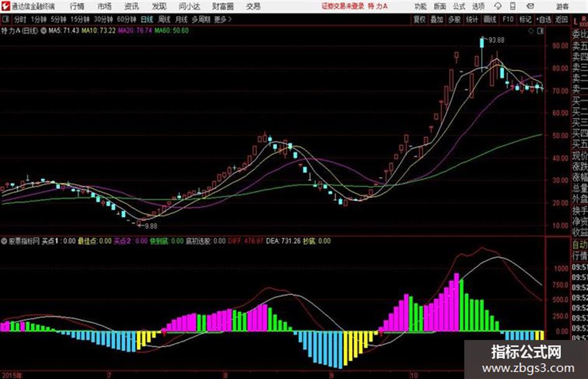Open the 资讯 menu

131,6
